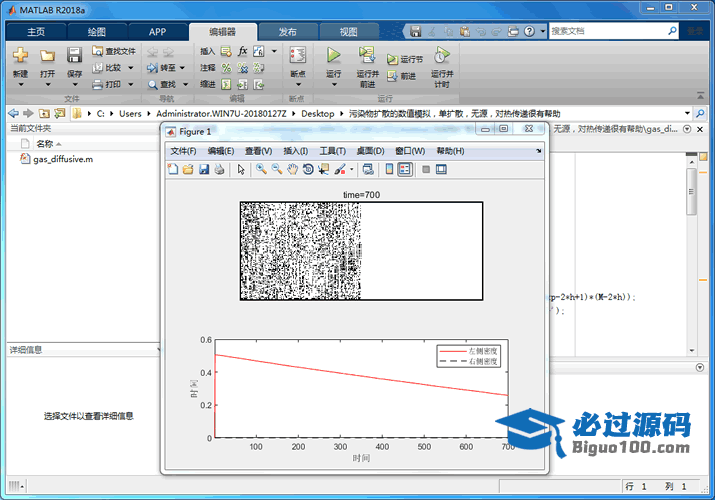Toggle the insert legend icon
The height and width of the screenshot is (500, 715).
[x=405, y=170]
